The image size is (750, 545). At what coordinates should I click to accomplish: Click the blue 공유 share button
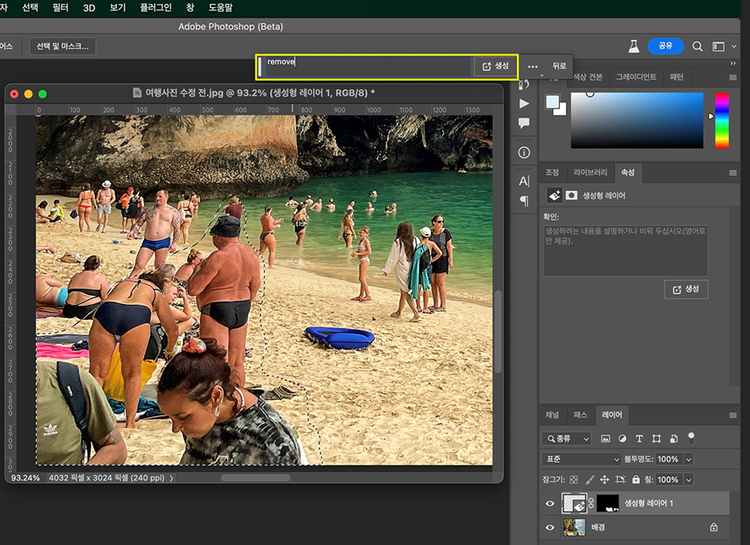tap(665, 46)
